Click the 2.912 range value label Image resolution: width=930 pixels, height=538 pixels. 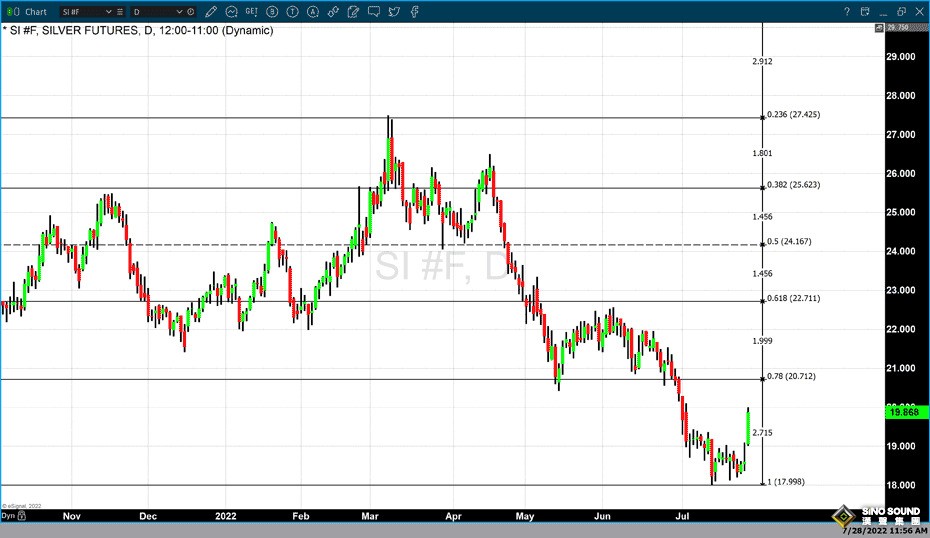point(762,62)
